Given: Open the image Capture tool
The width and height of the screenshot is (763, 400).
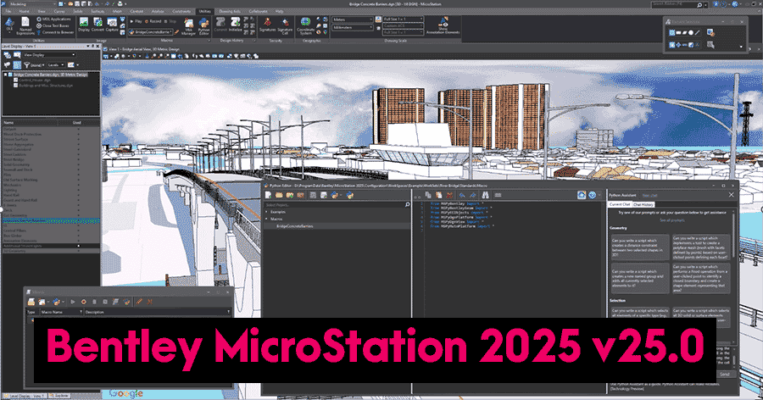Looking at the screenshot, I should tap(112, 24).
